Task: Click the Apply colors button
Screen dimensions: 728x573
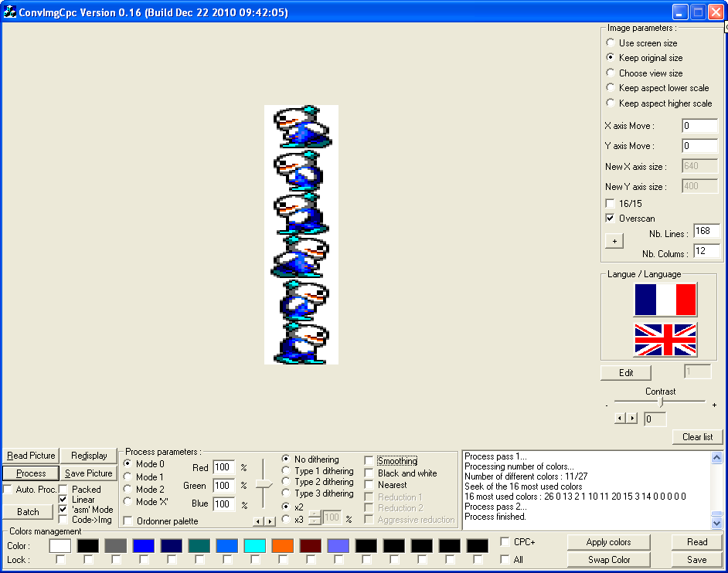Action: pos(608,542)
